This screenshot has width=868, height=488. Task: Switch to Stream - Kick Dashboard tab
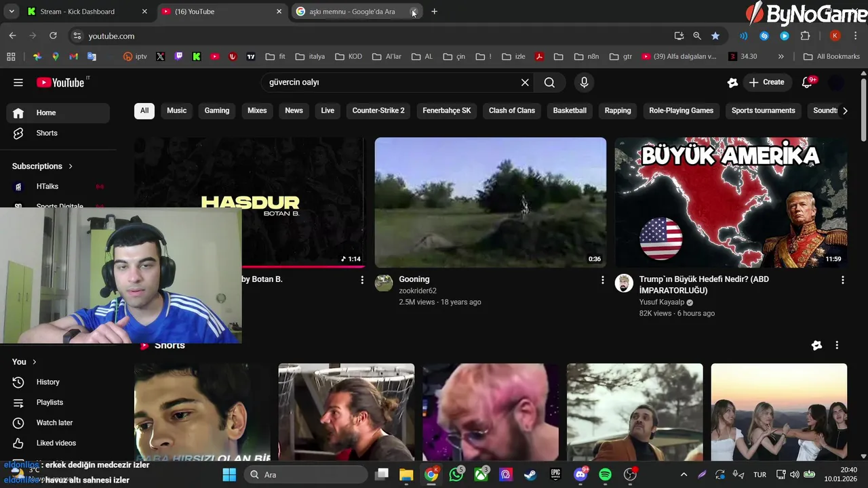tap(87, 12)
